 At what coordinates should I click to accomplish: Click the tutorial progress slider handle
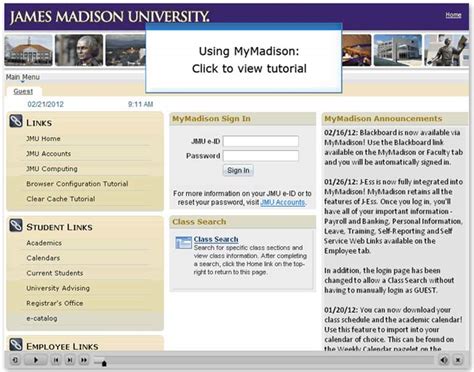pyautogui.click(x=104, y=363)
